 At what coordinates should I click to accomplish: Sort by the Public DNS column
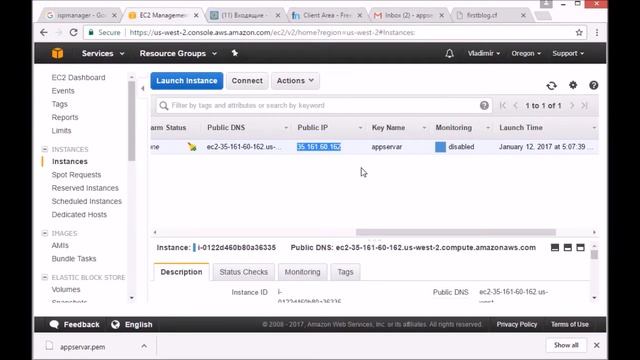(x=226, y=128)
